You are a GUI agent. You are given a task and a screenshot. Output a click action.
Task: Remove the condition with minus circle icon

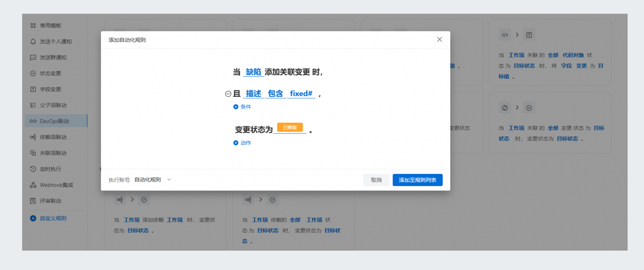(228, 94)
